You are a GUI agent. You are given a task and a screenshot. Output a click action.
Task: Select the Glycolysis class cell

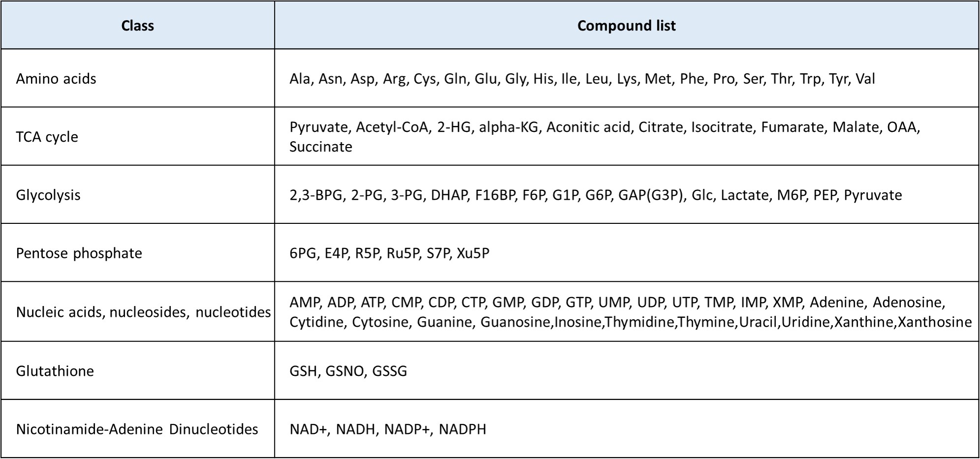(x=138, y=194)
